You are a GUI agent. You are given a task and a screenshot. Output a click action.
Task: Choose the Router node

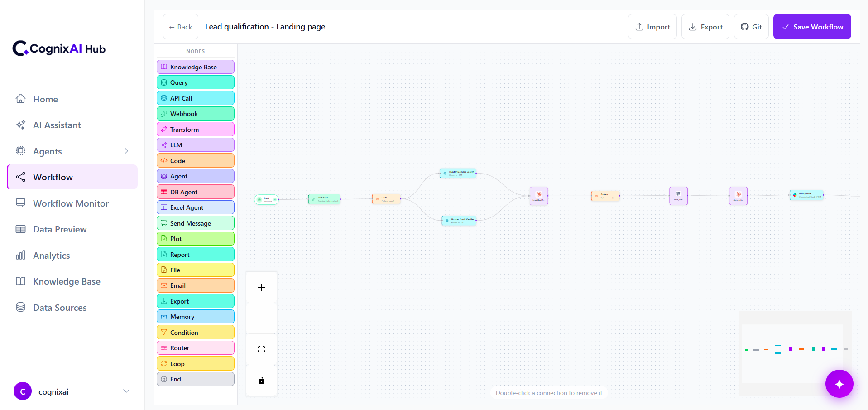coord(196,348)
